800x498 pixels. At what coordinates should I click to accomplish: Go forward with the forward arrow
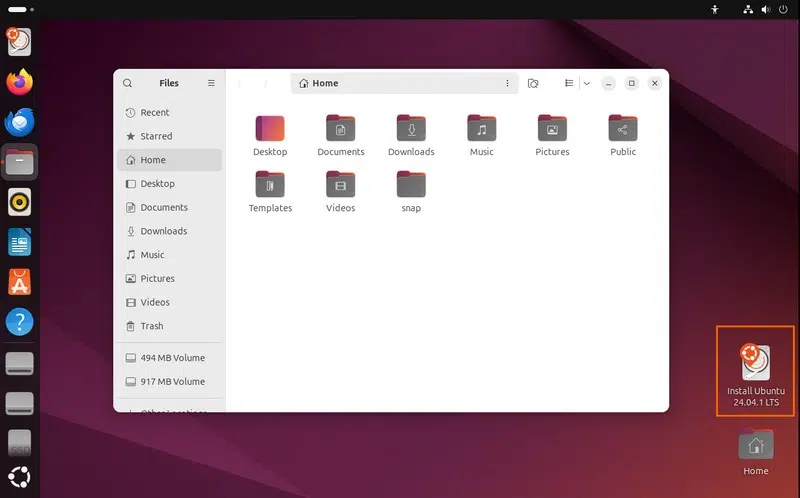[265, 83]
